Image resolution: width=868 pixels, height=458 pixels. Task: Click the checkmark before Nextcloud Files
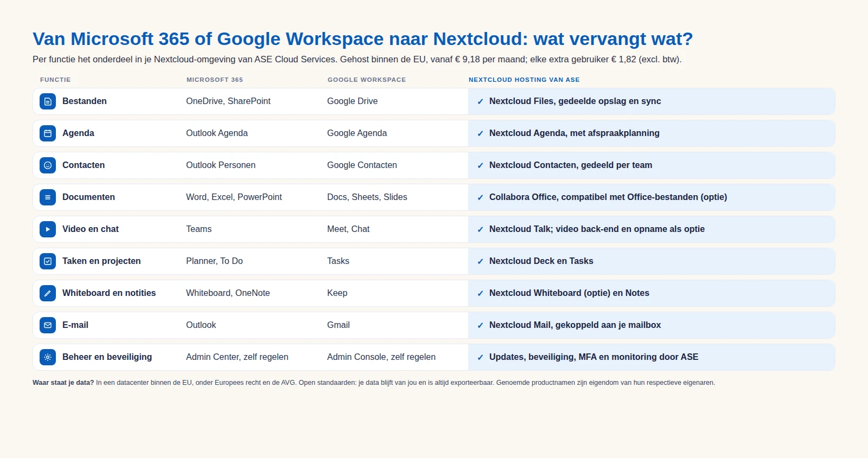[480, 101]
